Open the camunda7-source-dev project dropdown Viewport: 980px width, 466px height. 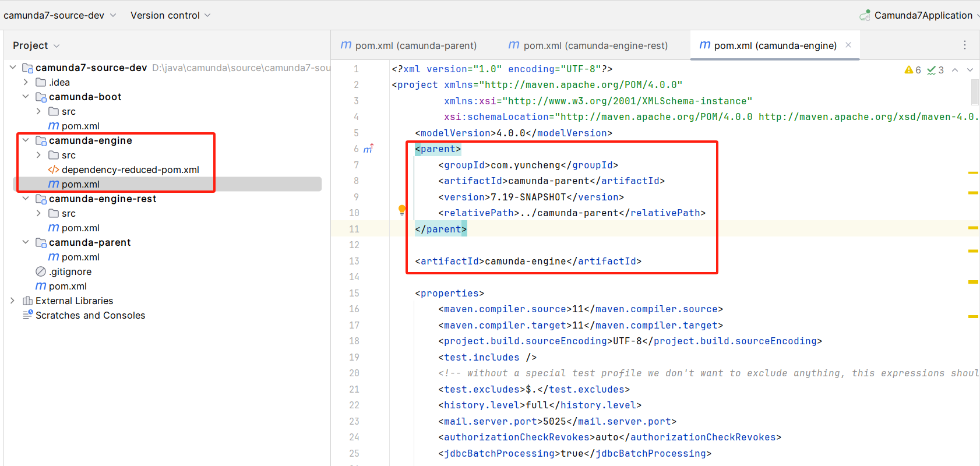59,15
